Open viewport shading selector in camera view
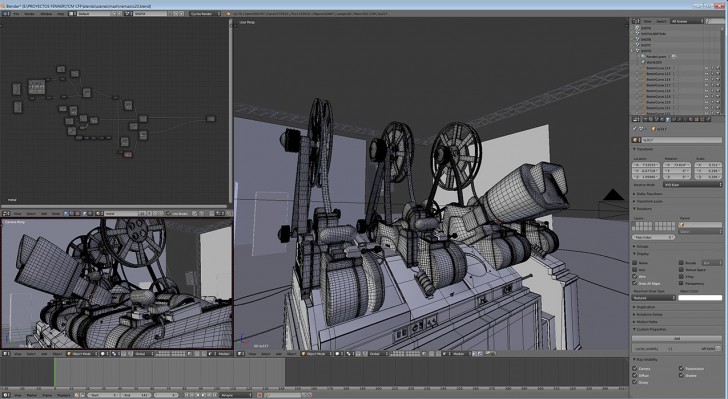The height and width of the screenshot is (399, 728). tap(104, 353)
